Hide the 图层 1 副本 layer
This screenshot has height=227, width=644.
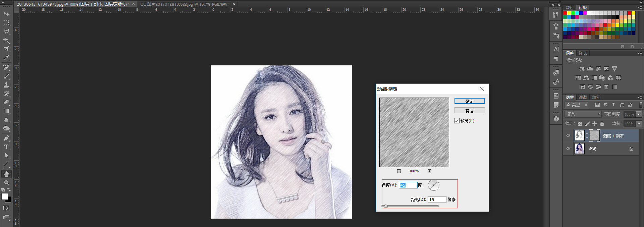coord(568,136)
